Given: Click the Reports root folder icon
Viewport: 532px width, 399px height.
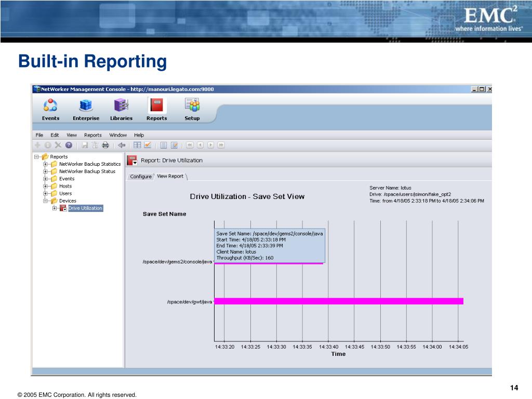Looking at the screenshot, I should point(45,157).
